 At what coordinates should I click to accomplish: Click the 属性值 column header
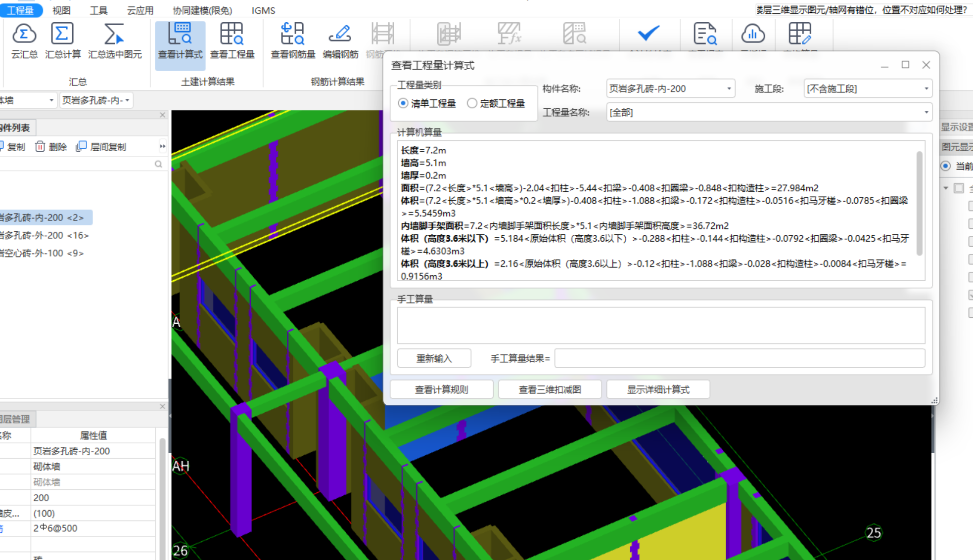tap(93, 435)
